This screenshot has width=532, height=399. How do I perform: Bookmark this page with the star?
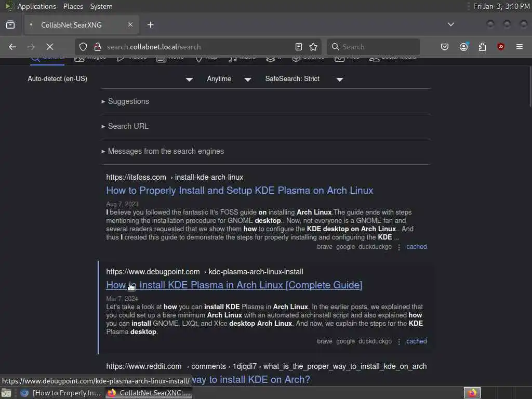pyautogui.click(x=313, y=47)
